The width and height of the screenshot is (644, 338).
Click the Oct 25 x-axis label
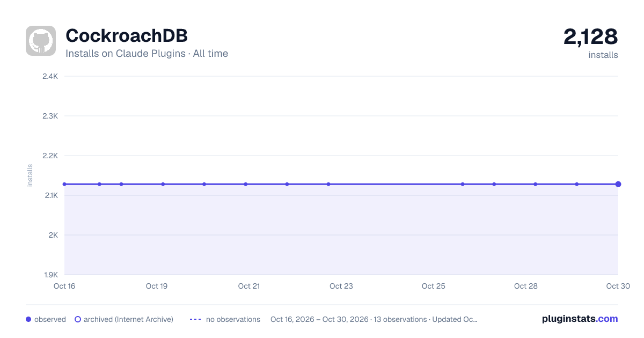[x=434, y=286]
